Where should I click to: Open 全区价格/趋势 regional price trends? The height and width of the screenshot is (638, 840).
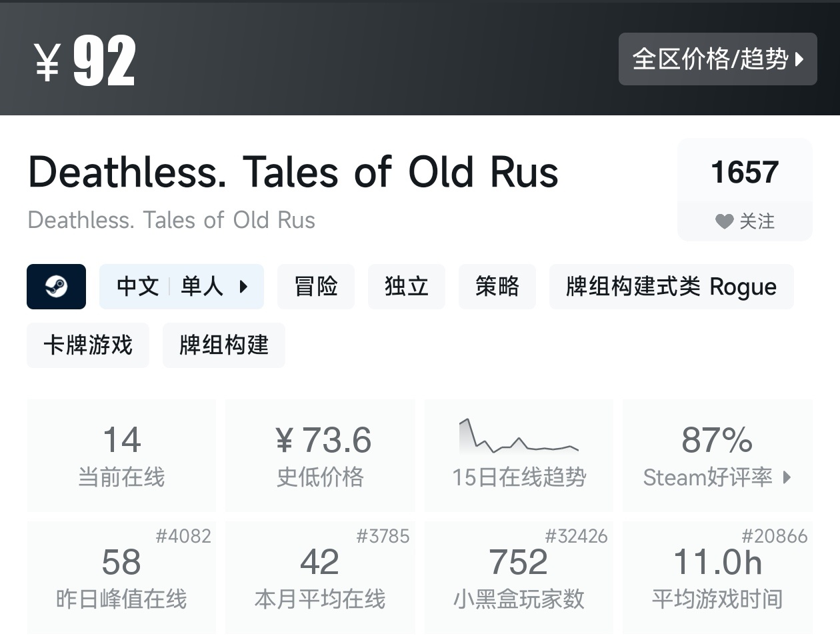pyautogui.click(x=717, y=59)
